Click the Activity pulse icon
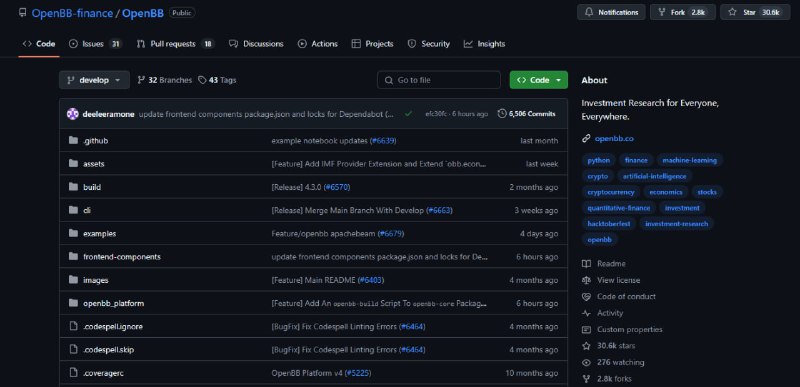Viewport: 800px width, 387px height. click(587, 313)
